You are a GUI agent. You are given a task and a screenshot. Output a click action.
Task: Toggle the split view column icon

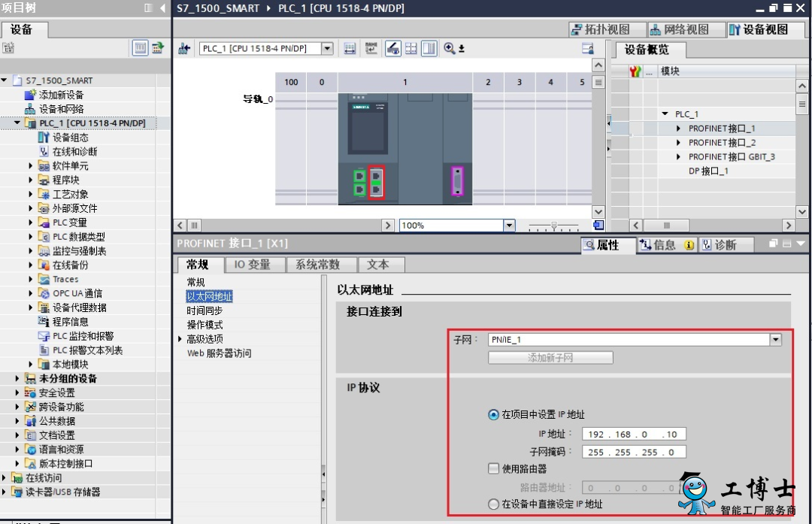coord(429,49)
